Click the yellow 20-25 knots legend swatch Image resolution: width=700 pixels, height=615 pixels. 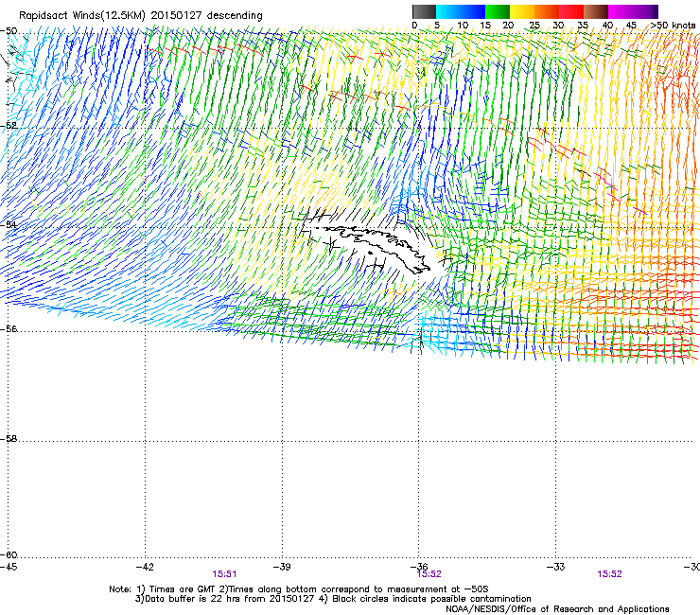pyautogui.click(x=522, y=11)
